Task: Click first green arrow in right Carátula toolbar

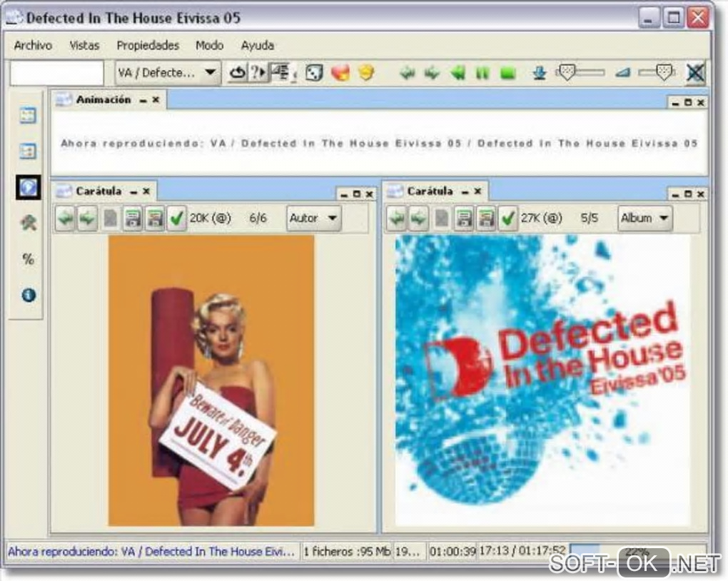Action: [397, 218]
